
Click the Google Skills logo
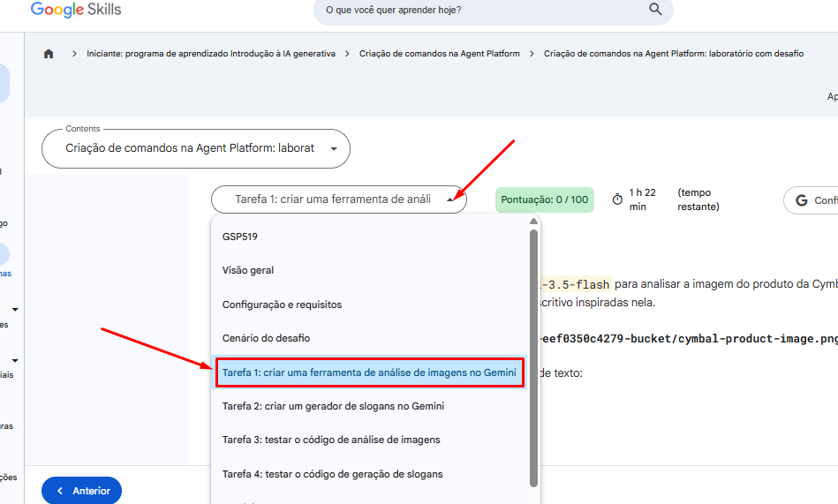pyautogui.click(x=76, y=10)
